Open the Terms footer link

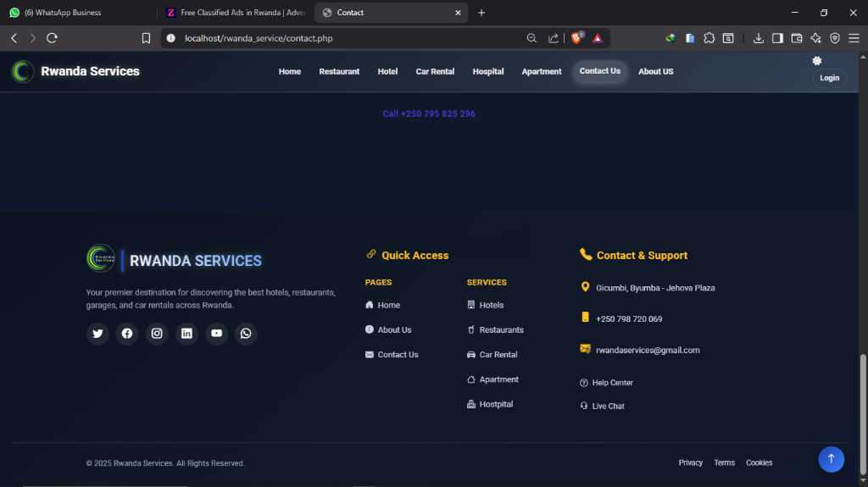coord(724,462)
